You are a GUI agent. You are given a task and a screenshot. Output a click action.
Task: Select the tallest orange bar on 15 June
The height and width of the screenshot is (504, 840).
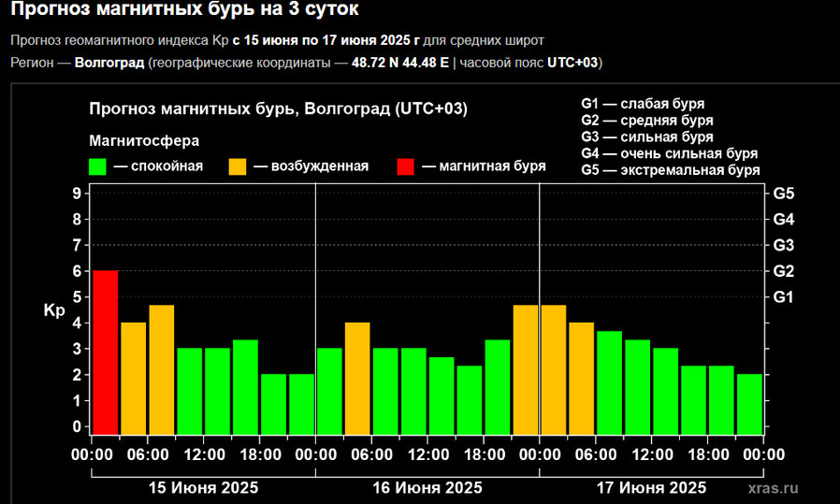pos(162,368)
